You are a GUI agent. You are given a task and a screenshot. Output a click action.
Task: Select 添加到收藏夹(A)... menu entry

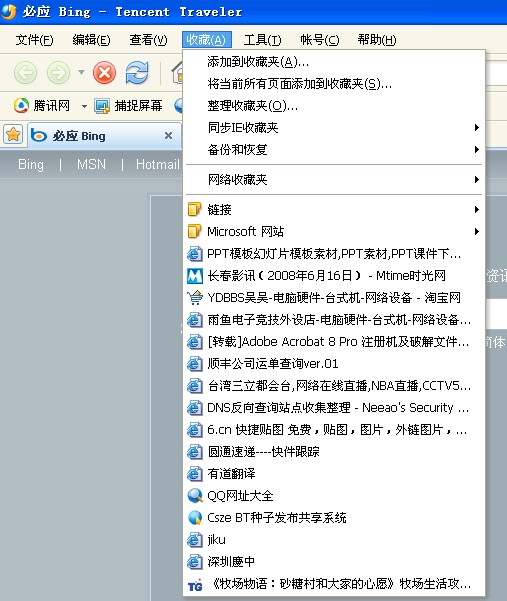(333, 61)
